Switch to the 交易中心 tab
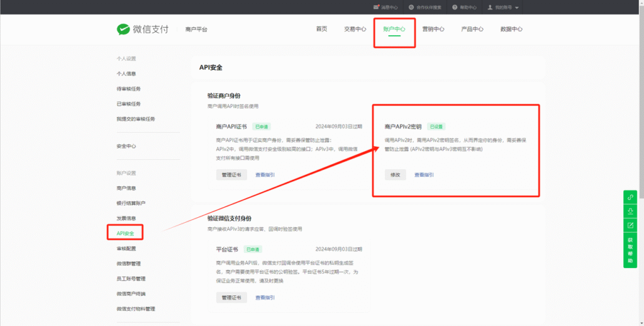Viewport: 644px width, 326px height. (355, 29)
